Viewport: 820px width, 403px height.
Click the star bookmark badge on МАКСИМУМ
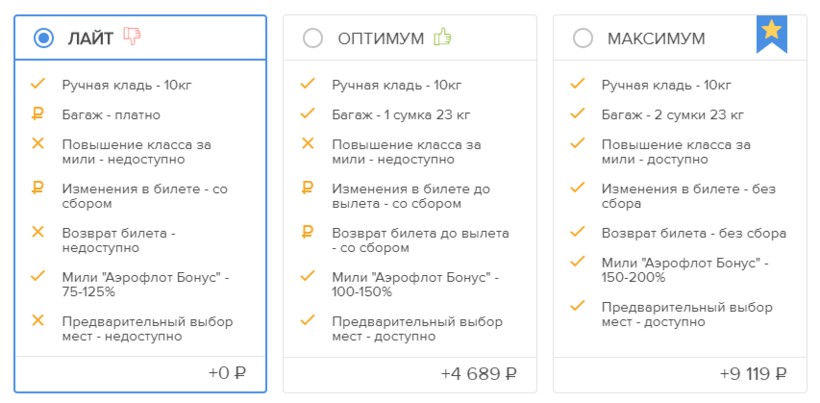pyautogui.click(x=771, y=31)
